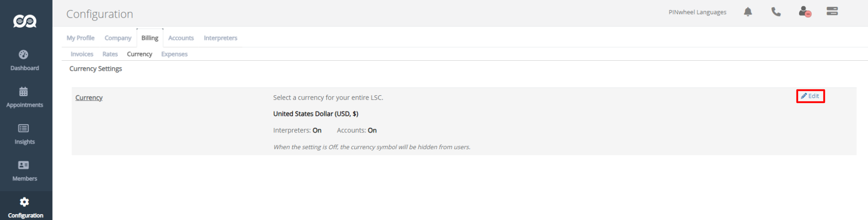
Task: Open the Interpreters tab
Action: pyautogui.click(x=221, y=38)
